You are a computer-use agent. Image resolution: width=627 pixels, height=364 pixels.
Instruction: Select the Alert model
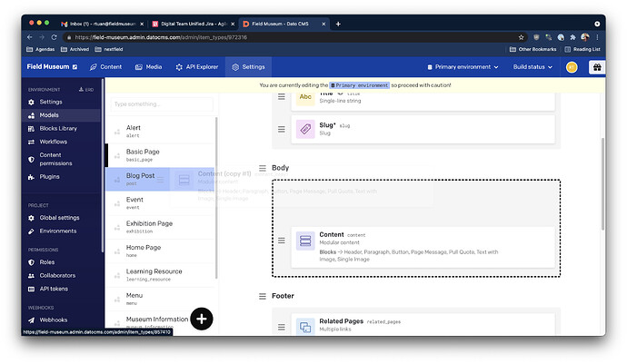161,131
